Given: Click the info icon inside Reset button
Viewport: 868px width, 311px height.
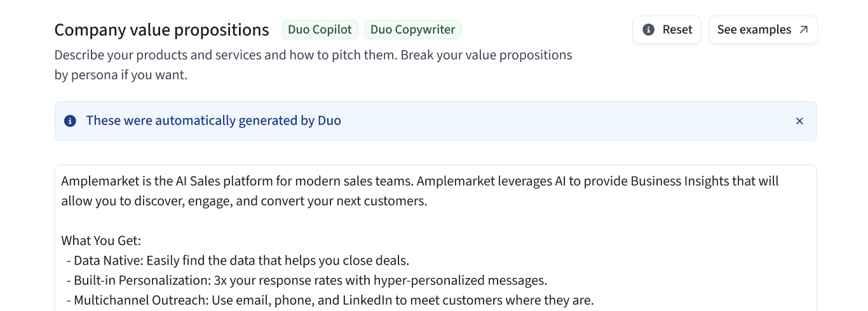Looking at the screenshot, I should click(x=649, y=30).
